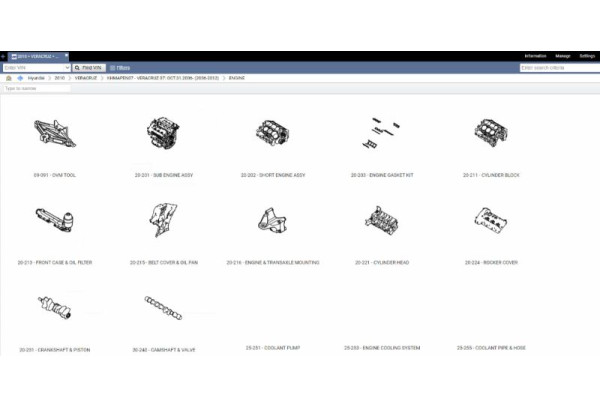This screenshot has width=600, height=407.
Task: Open the Settings menu
Action: click(587, 56)
